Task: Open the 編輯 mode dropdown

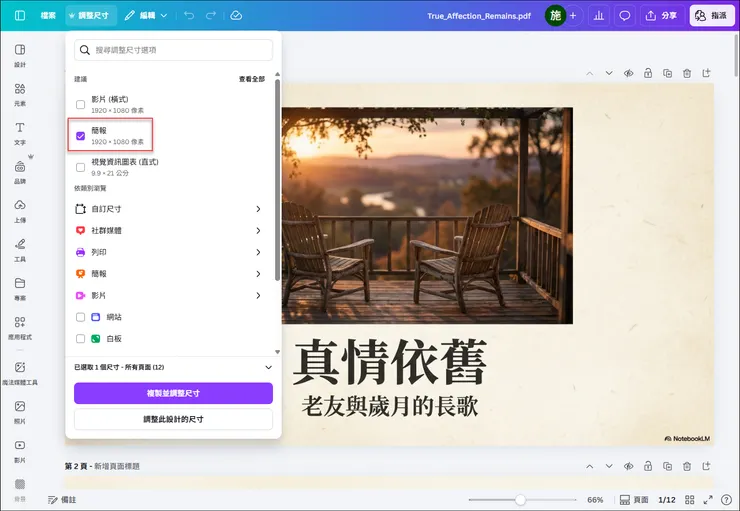Action: tap(146, 16)
